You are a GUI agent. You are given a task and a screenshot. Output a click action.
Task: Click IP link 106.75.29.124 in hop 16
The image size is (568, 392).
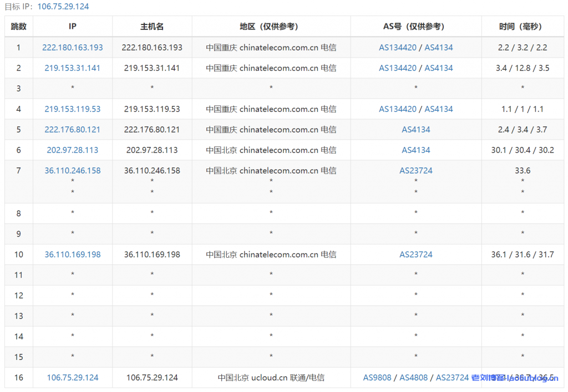(x=73, y=378)
